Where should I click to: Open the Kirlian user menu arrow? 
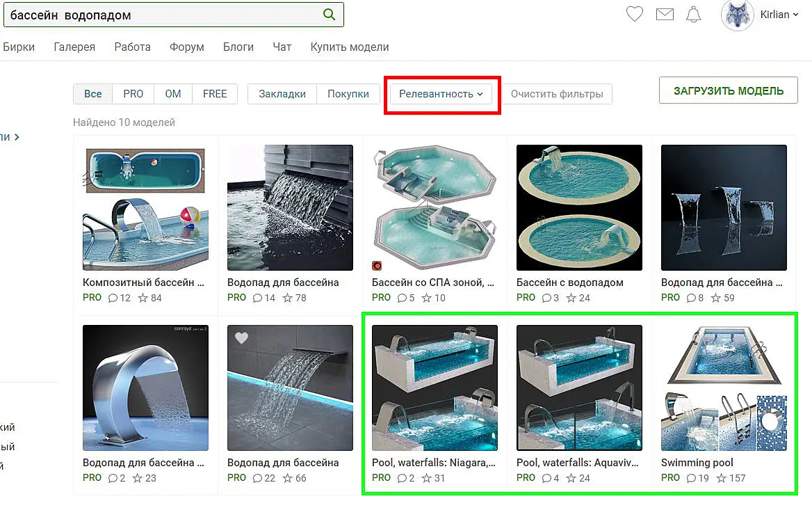pyautogui.click(x=796, y=15)
